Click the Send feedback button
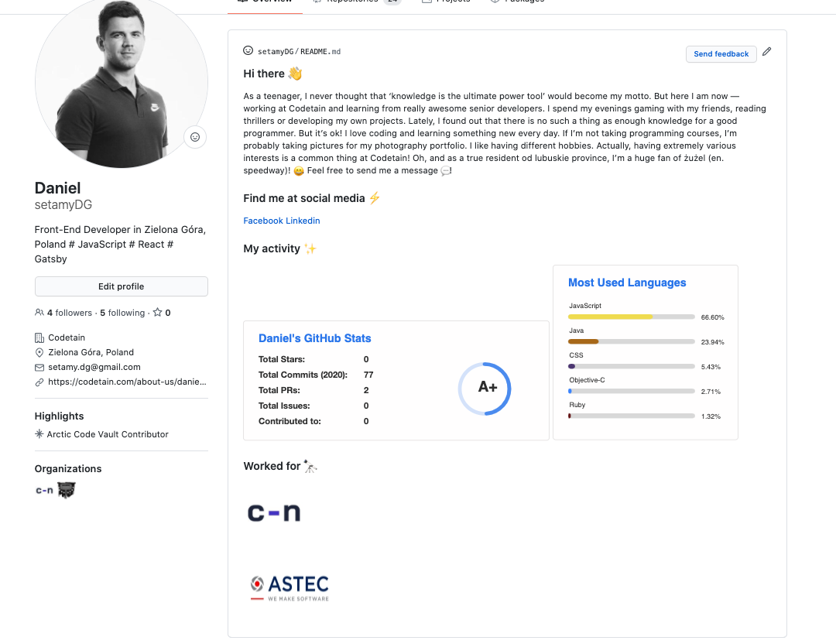 [x=721, y=54]
